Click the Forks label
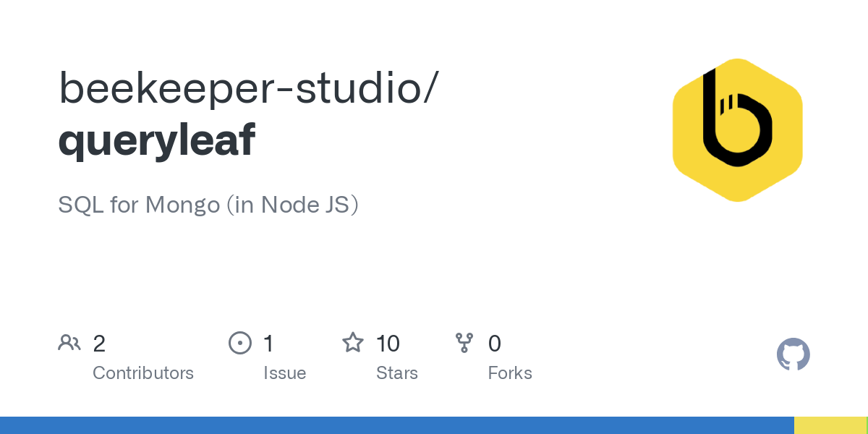The width and height of the screenshot is (868, 434). tap(510, 373)
